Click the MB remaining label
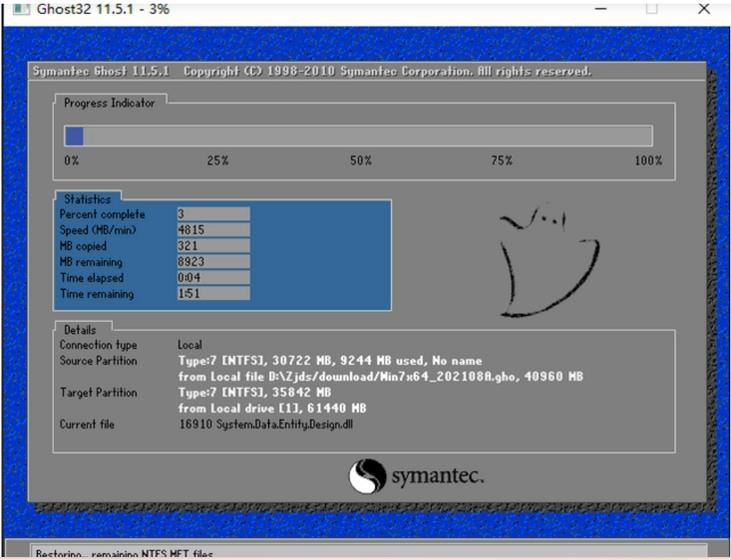 click(x=91, y=262)
